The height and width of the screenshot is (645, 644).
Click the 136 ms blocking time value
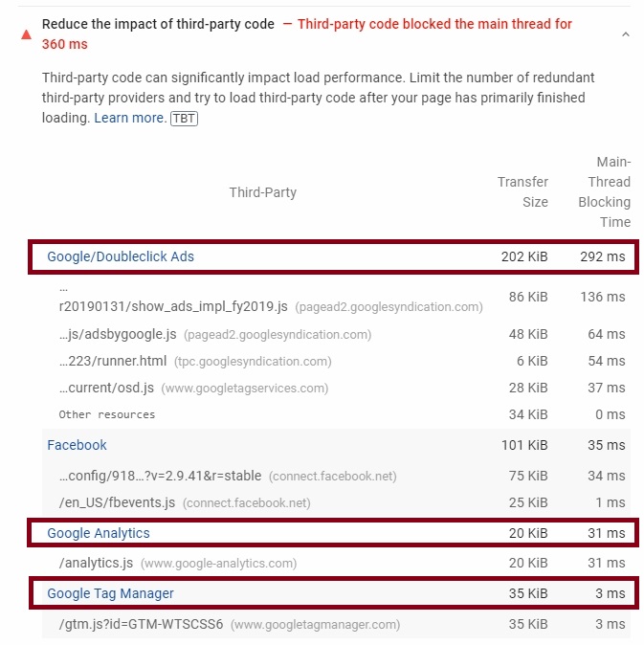(x=603, y=297)
